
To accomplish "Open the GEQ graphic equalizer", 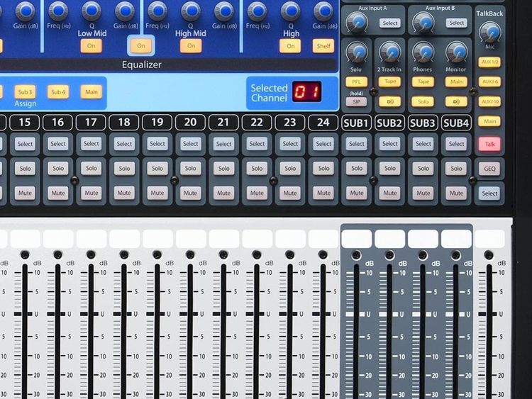I will [489, 169].
